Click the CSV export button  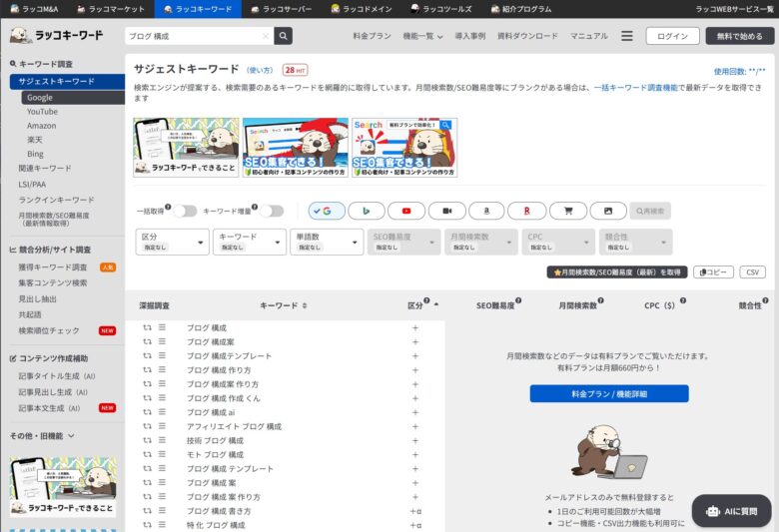pyautogui.click(x=753, y=272)
